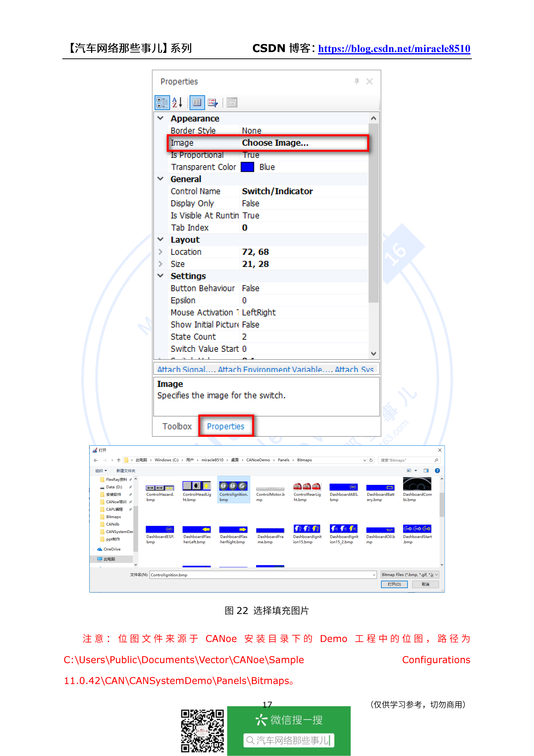Switch to the Toolbox tab
Image resolution: width=534 pixels, height=756 pixels.
coord(177,426)
